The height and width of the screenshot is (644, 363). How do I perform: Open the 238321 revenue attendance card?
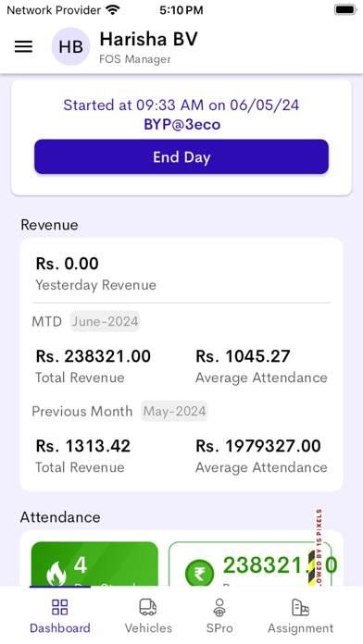point(250,563)
